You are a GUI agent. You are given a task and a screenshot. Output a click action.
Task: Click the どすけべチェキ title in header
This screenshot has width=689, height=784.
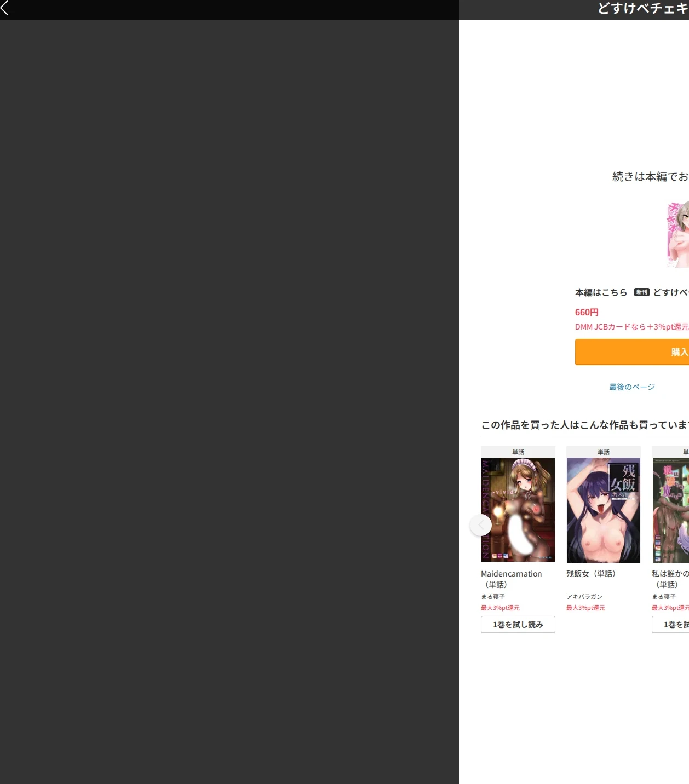(643, 8)
